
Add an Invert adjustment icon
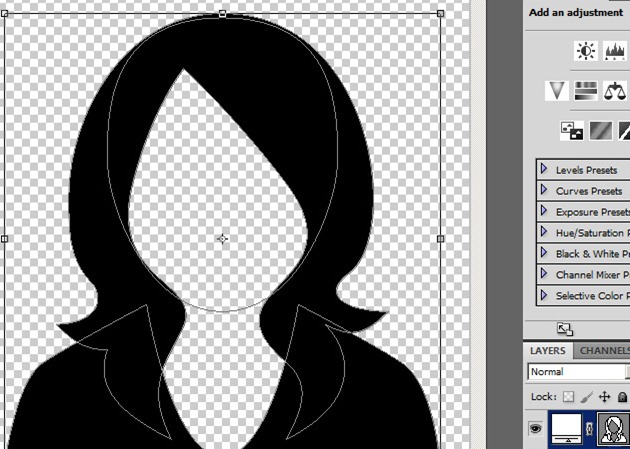pyautogui.click(x=572, y=131)
